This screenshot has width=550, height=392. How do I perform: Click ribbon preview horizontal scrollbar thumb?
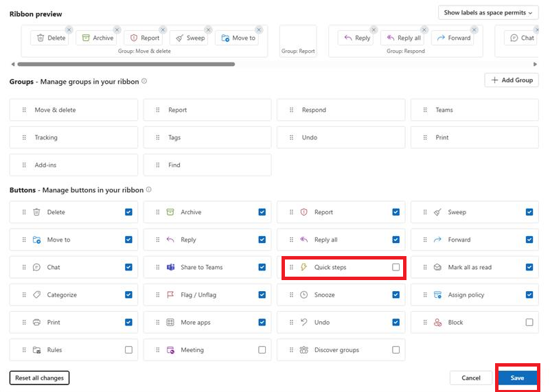click(x=126, y=64)
